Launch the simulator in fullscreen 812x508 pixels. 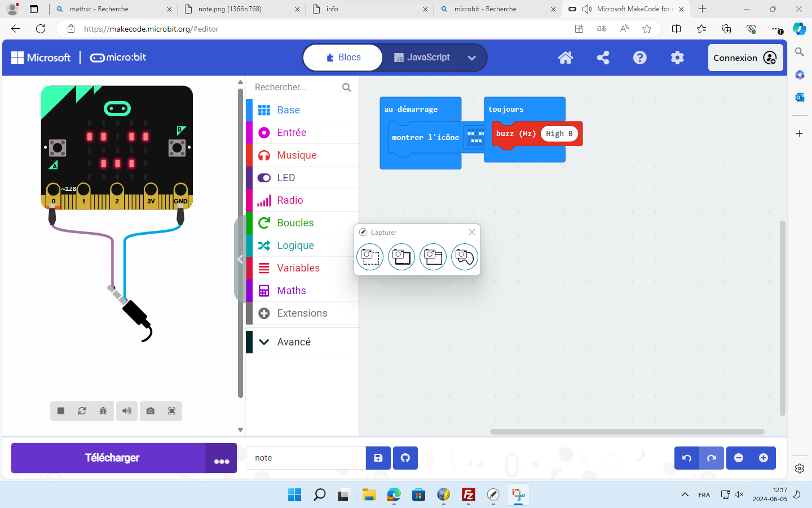171,411
